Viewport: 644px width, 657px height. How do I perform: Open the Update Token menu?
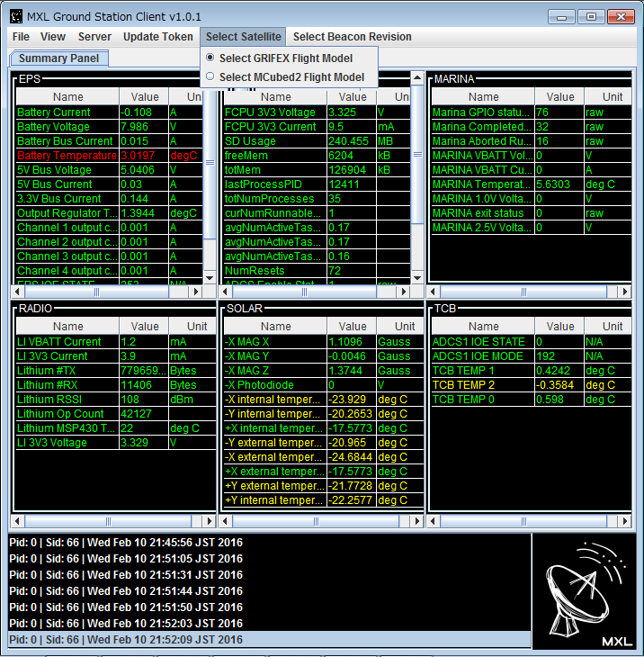[x=158, y=37]
